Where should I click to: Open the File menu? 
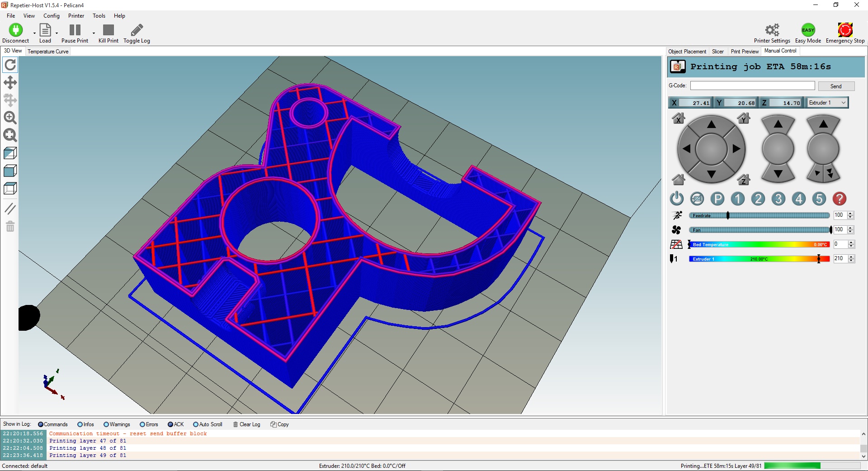point(11,16)
